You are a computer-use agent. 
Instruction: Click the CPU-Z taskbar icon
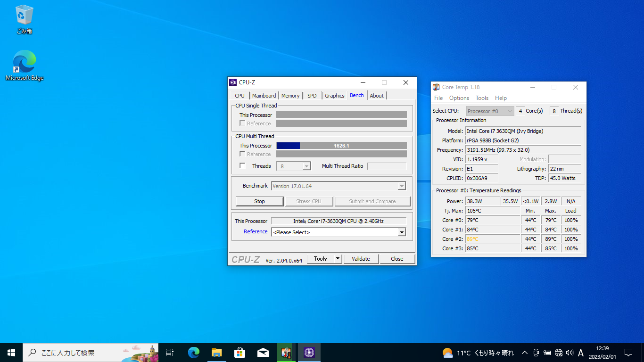pyautogui.click(x=309, y=352)
